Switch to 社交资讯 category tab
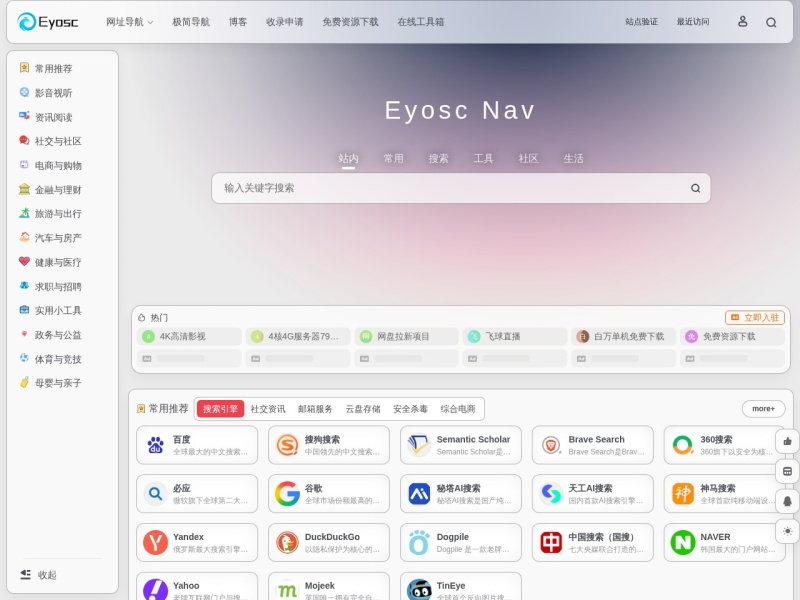The image size is (800, 600). tap(268, 409)
